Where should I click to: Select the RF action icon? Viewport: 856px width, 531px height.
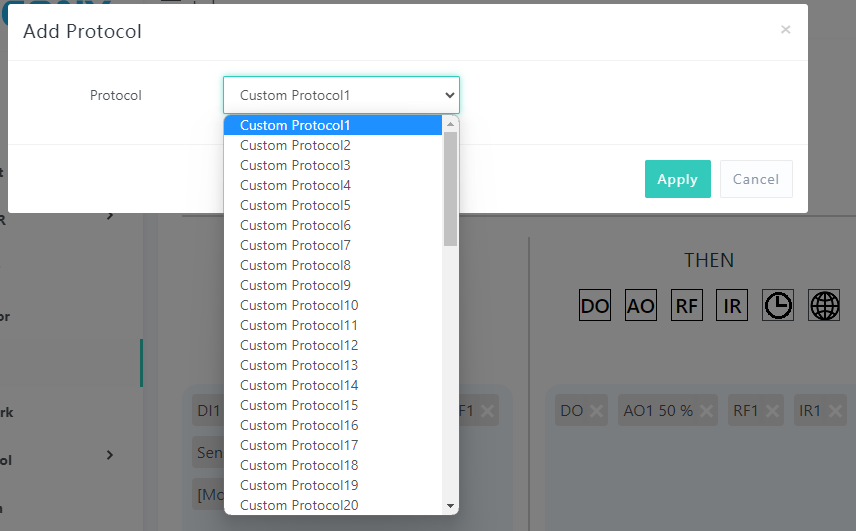(686, 306)
